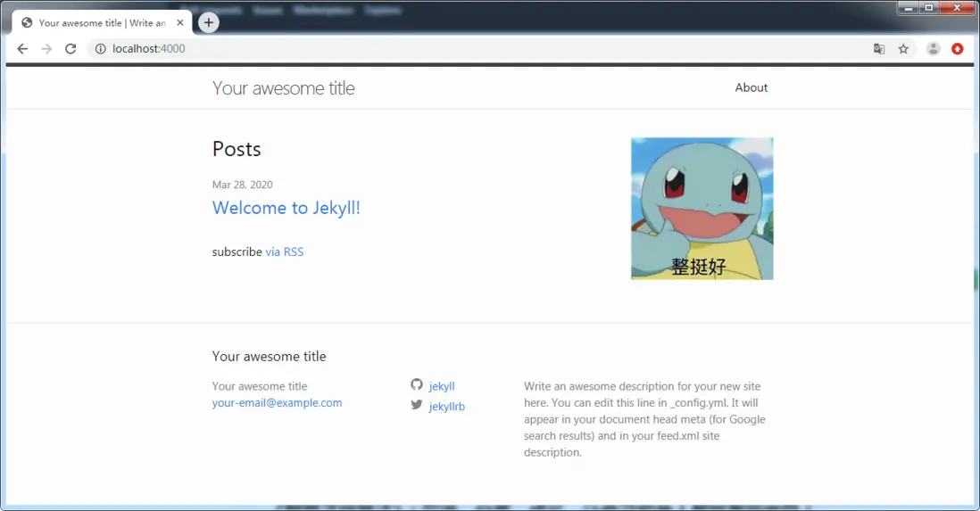Viewport: 980px width, 511px height.
Task: Close the 'Your awesome title' browser tab
Action: [x=180, y=22]
